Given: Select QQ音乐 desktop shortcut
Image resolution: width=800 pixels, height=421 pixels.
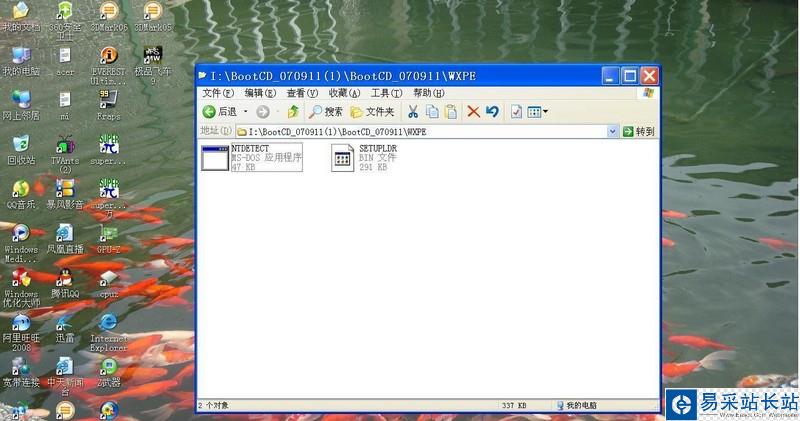Looking at the screenshot, I should (x=21, y=195).
